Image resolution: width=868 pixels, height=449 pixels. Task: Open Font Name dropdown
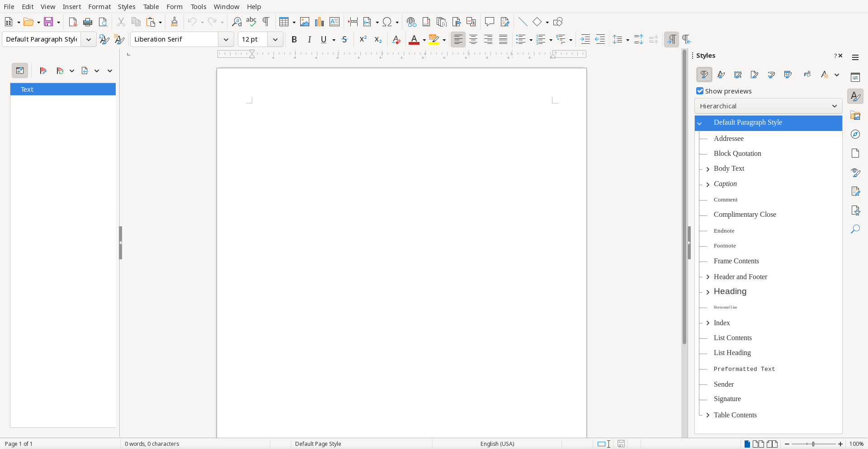(226, 39)
